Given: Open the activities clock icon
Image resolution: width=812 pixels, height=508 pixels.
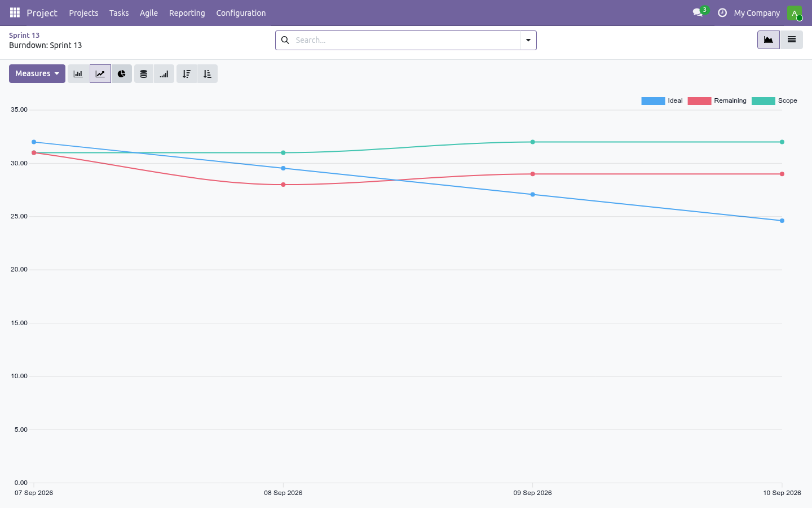Looking at the screenshot, I should (722, 12).
